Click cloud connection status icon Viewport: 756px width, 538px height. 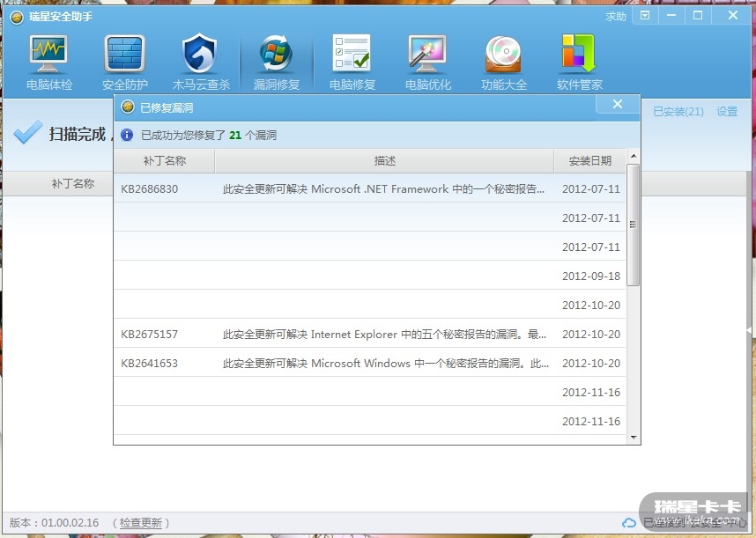click(629, 522)
